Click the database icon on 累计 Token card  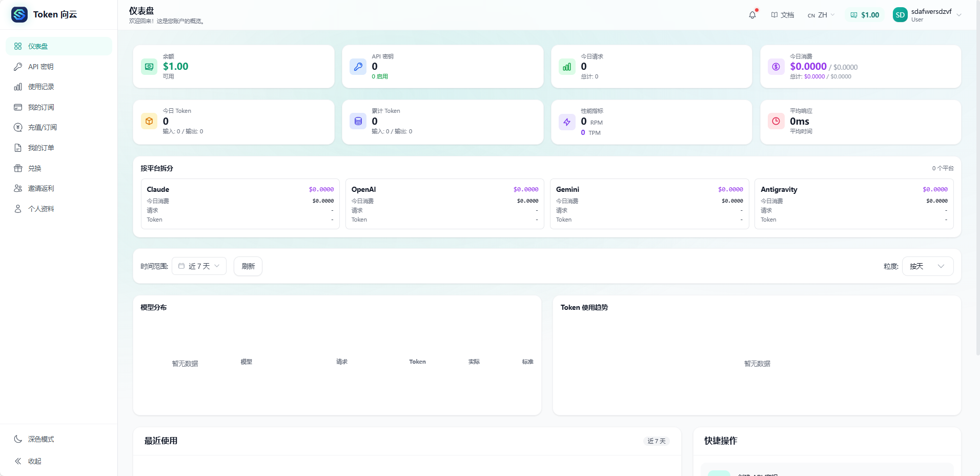(x=358, y=121)
